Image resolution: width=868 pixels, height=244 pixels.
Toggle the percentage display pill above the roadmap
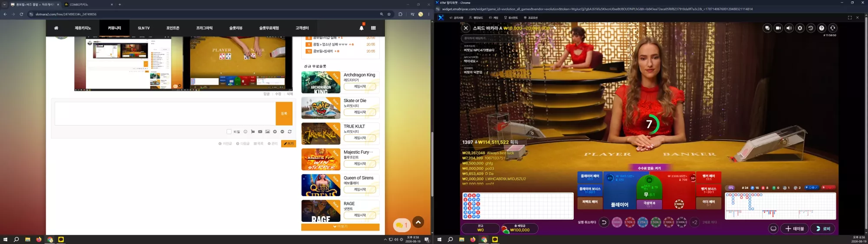pyautogui.click(x=731, y=188)
